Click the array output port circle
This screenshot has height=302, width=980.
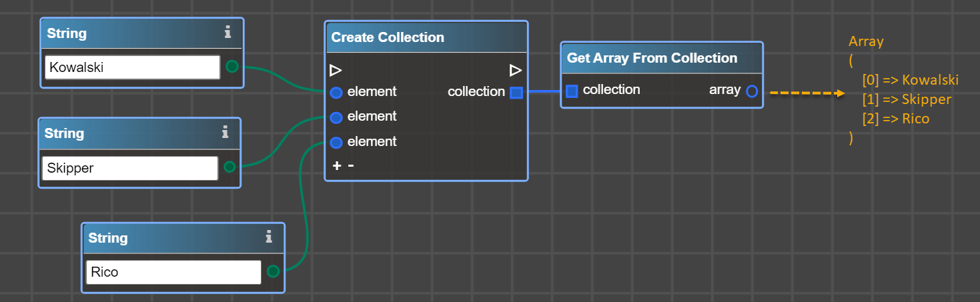point(752,91)
